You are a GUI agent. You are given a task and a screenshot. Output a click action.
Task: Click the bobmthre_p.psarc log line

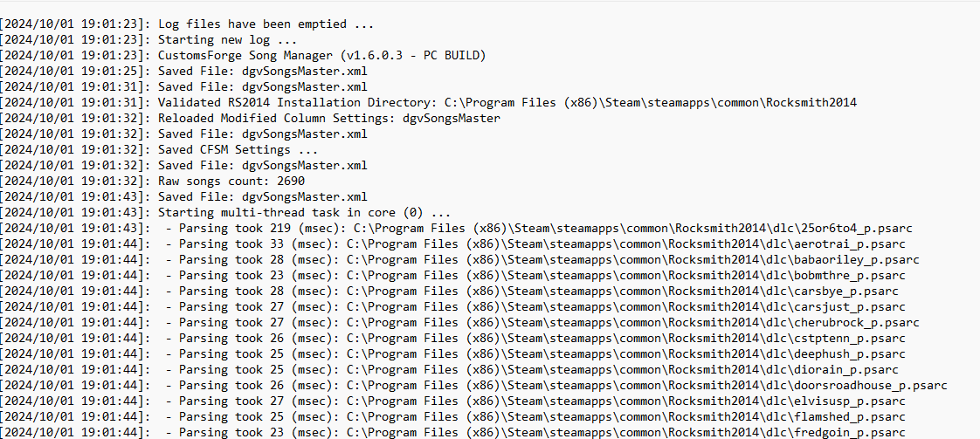click(452, 276)
